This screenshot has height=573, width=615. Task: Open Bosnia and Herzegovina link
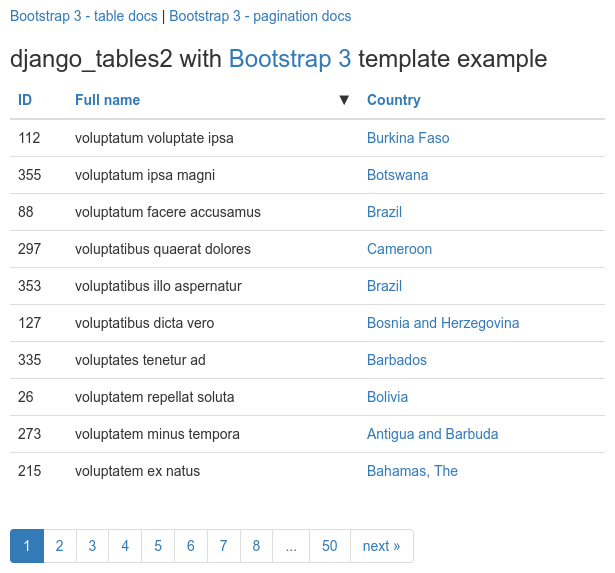443,323
